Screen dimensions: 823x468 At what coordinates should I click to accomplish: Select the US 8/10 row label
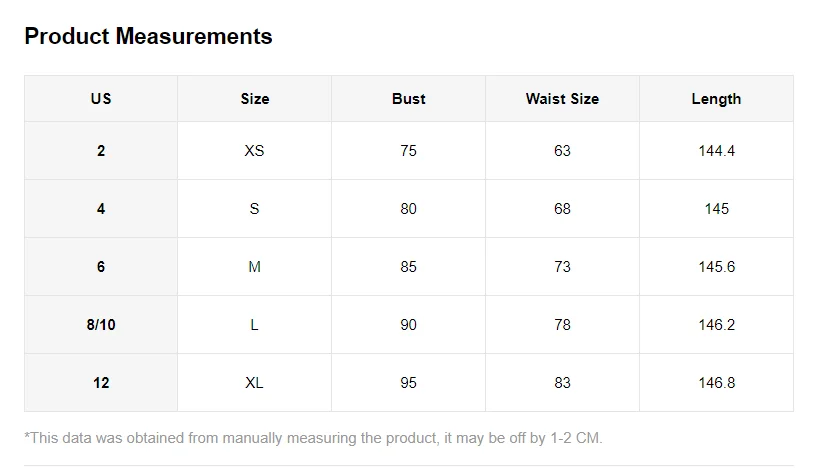pyautogui.click(x=101, y=325)
